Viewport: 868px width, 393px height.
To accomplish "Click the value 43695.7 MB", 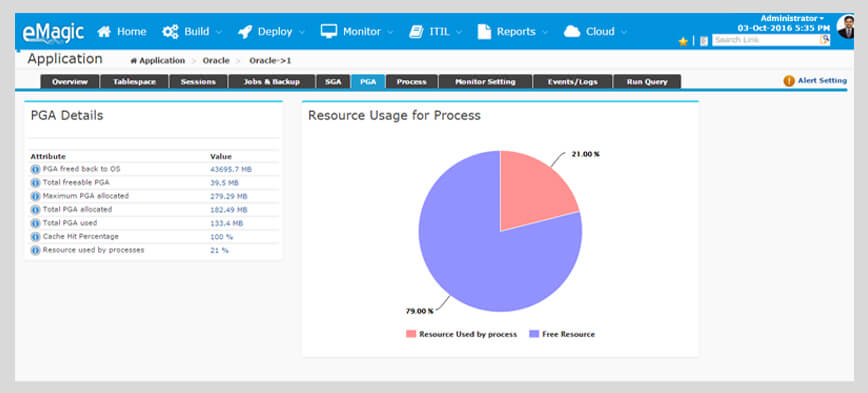I will pyautogui.click(x=231, y=169).
